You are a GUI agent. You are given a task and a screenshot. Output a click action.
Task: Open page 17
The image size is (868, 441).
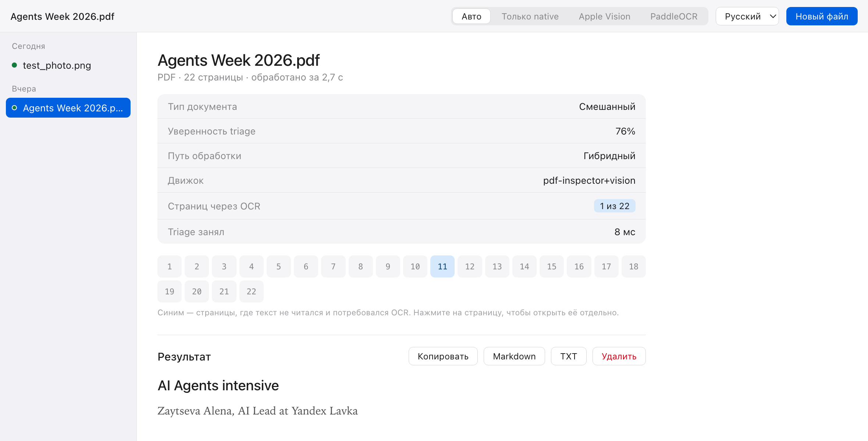coord(606,266)
